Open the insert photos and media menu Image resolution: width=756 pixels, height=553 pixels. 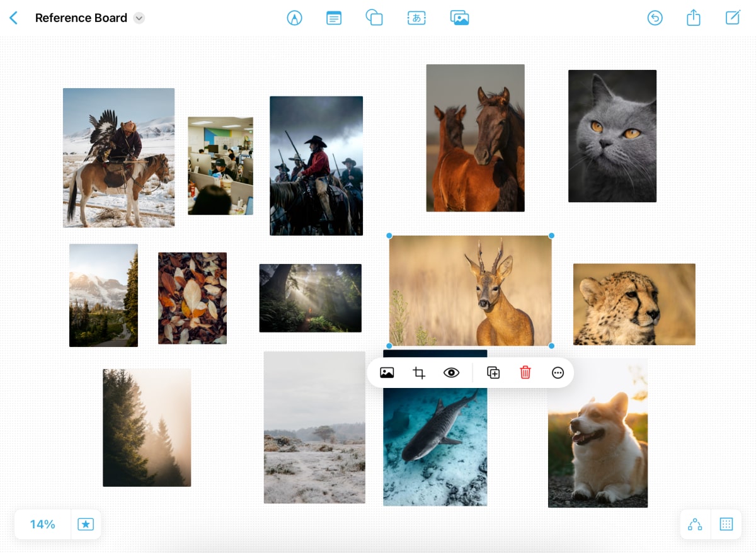pos(460,18)
